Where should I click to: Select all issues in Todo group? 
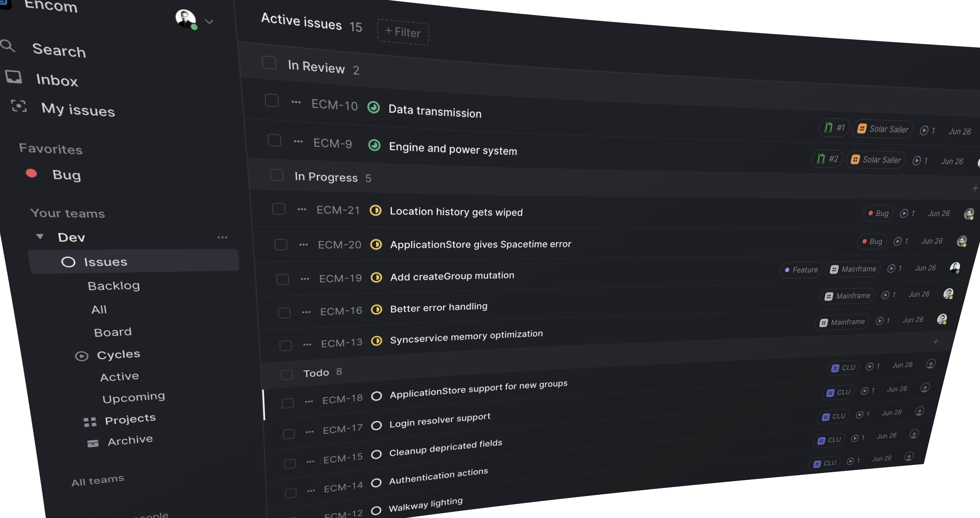coord(287,374)
